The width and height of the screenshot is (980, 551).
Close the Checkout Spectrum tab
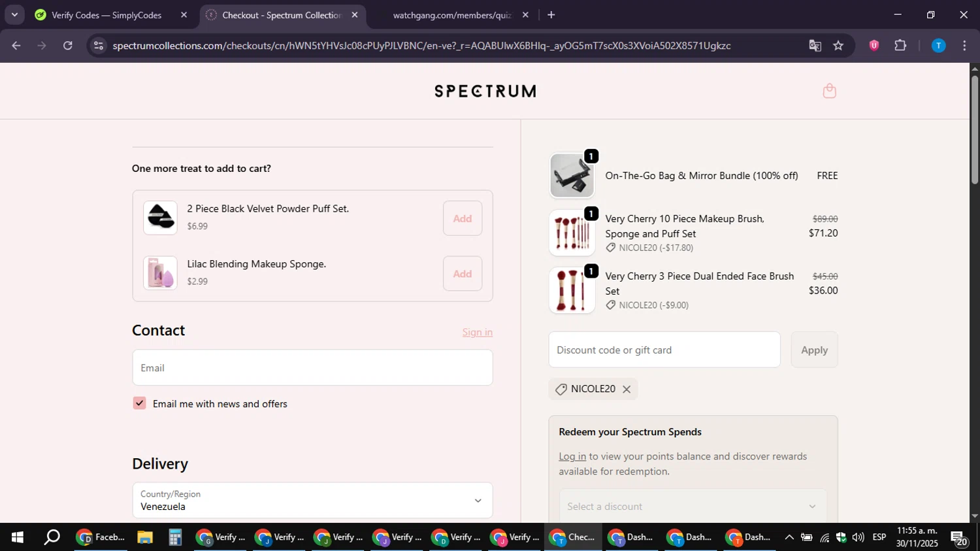pos(355,14)
